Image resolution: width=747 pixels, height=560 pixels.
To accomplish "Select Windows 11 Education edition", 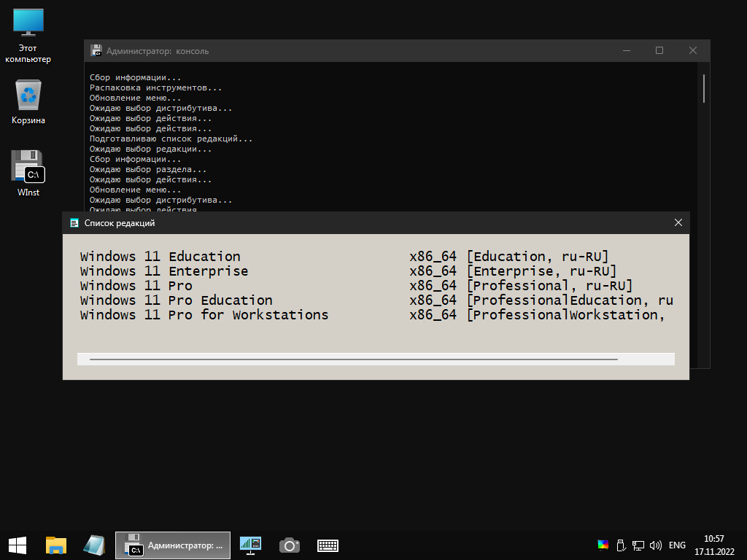I will pos(376,257).
